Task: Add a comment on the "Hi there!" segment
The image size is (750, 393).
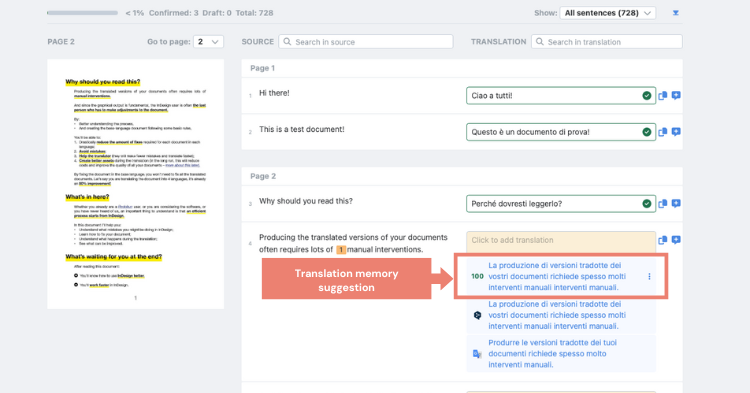Action: (x=676, y=96)
